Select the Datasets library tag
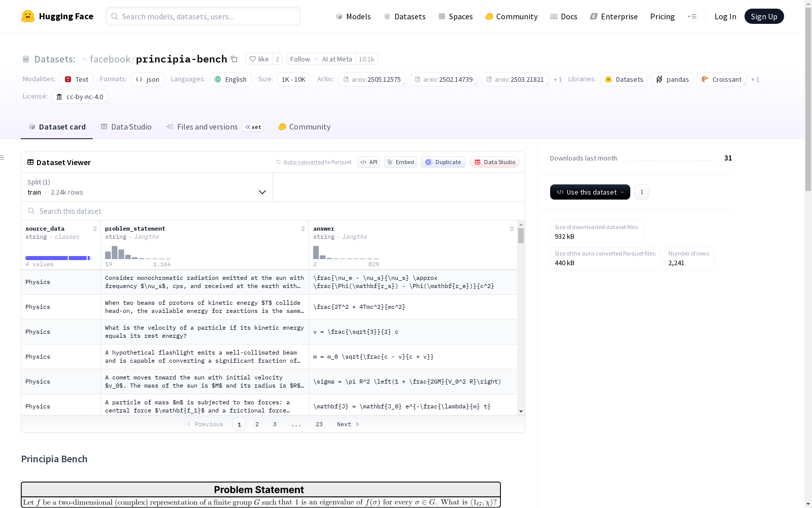 (x=624, y=79)
